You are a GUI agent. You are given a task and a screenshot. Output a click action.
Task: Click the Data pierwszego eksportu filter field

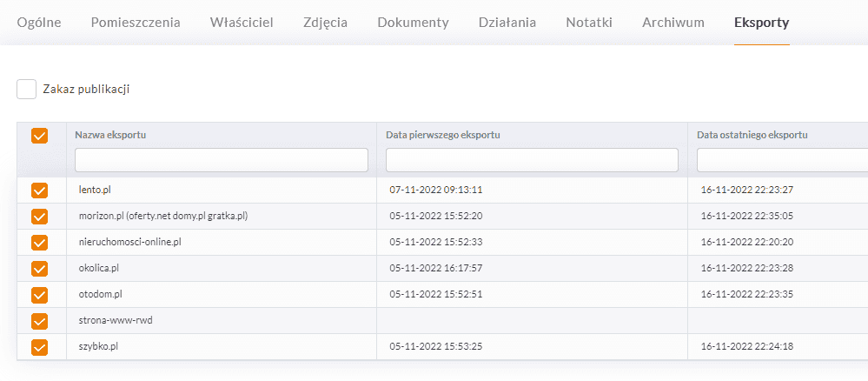point(532,160)
